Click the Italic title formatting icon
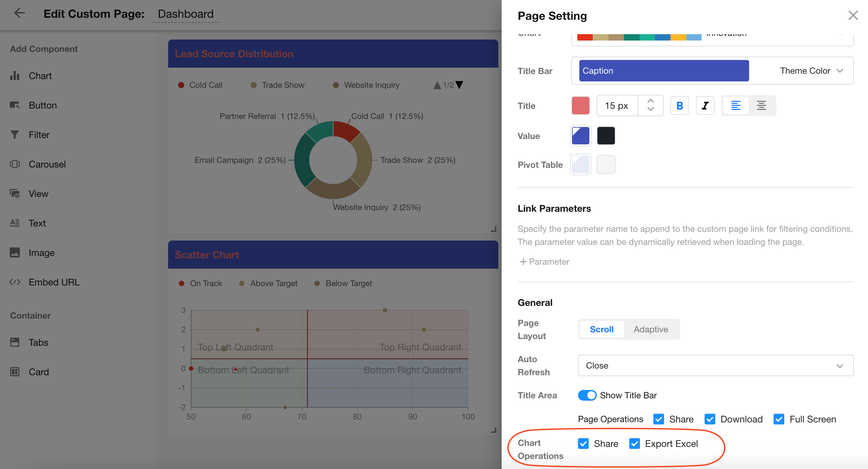This screenshot has height=469, width=868. point(705,106)
